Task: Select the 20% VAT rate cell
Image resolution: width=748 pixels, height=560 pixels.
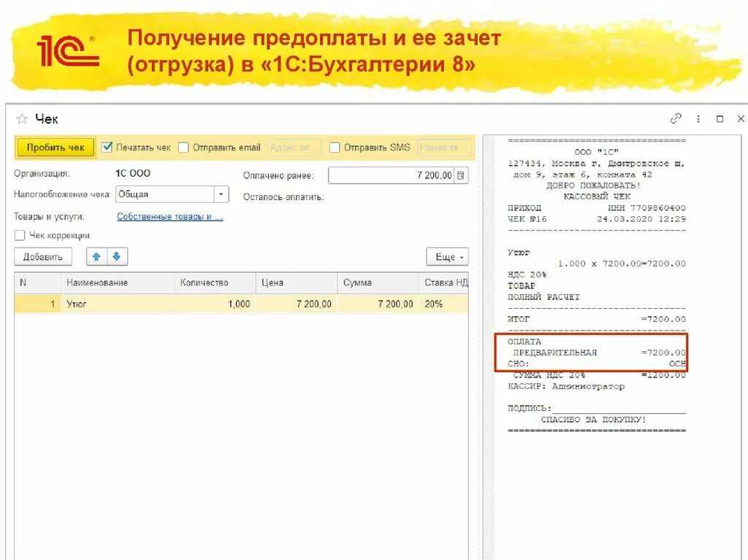Action: [443, 304]
